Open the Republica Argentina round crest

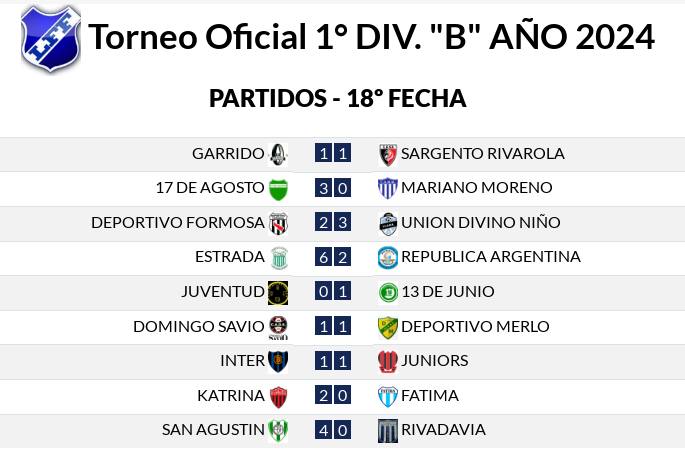coord(387,257)
